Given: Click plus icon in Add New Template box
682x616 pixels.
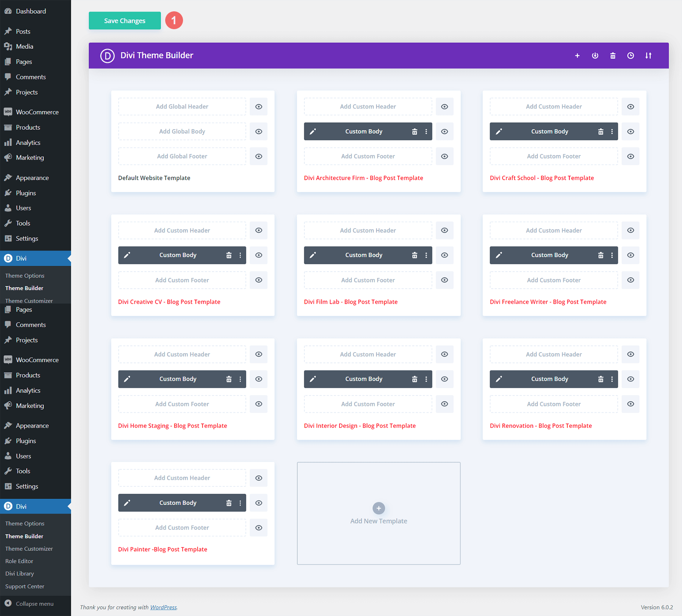Looking at the screenshot, I should pyautogui.click(x=379, y=508).
